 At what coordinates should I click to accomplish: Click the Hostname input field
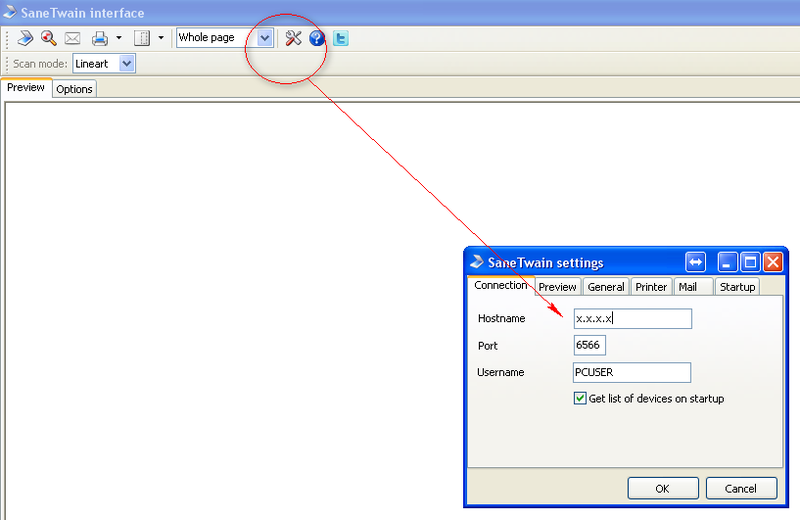[x=632, y=318]
